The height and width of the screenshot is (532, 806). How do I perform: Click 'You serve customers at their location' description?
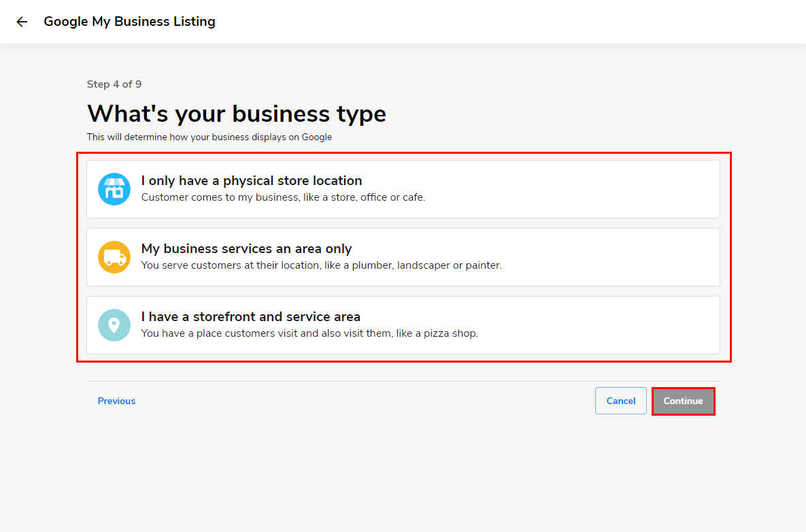(x=321, y=265)
